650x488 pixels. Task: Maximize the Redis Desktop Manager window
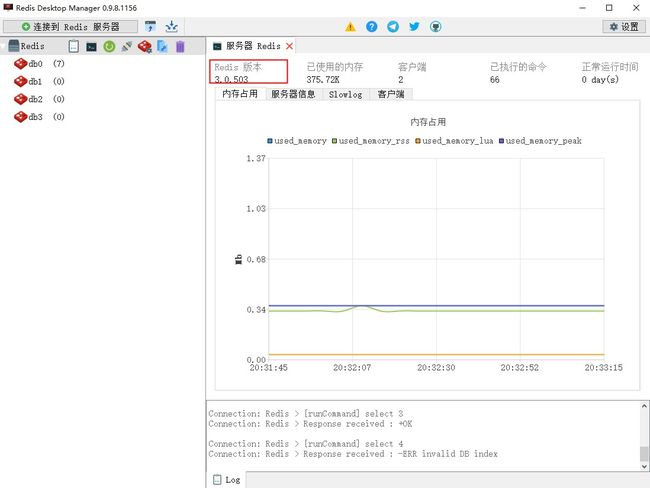click(609, 7)
